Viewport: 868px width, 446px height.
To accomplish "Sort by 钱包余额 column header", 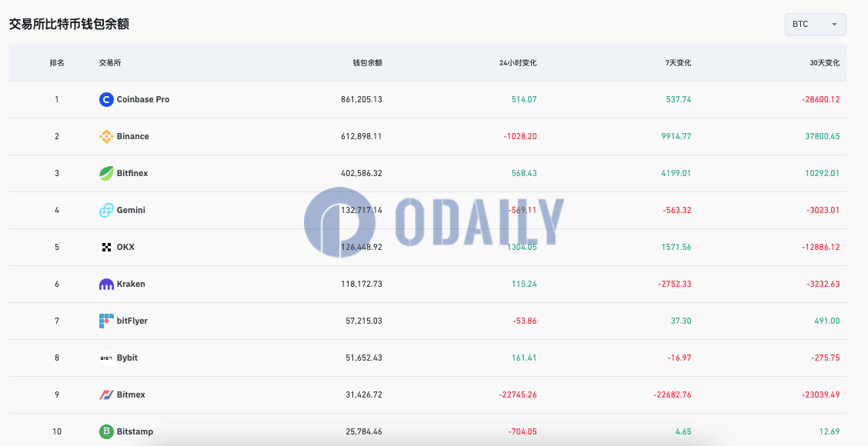I will pos(368,63).
